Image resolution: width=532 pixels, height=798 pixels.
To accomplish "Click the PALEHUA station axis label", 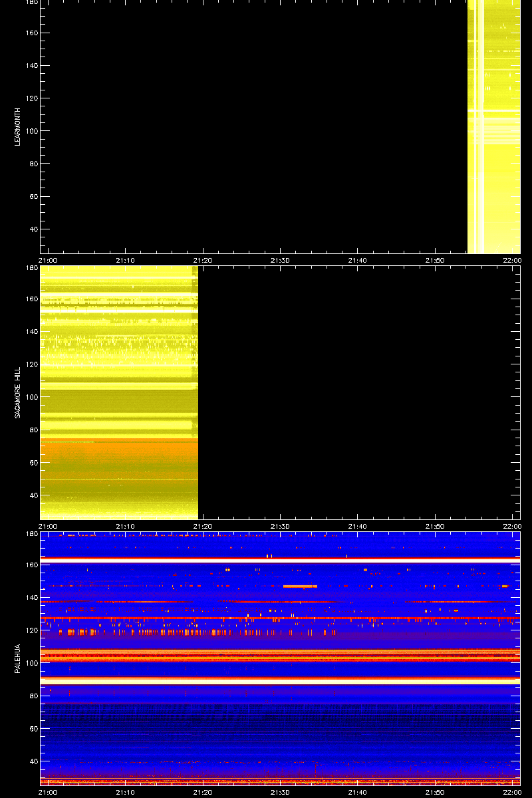I will pyautogui.click(x=17, y=660).
